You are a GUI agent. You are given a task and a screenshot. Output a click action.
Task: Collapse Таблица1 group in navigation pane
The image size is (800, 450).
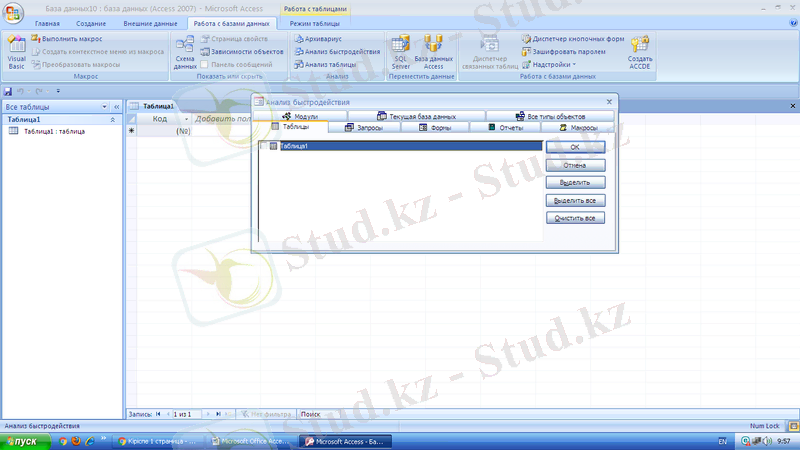(113, 119)
